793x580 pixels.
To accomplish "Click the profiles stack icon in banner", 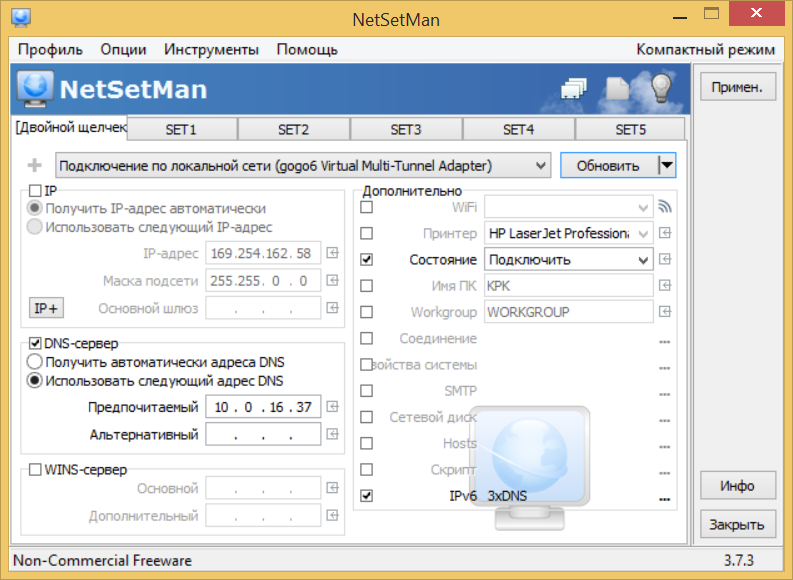I will tap(574, 88).
